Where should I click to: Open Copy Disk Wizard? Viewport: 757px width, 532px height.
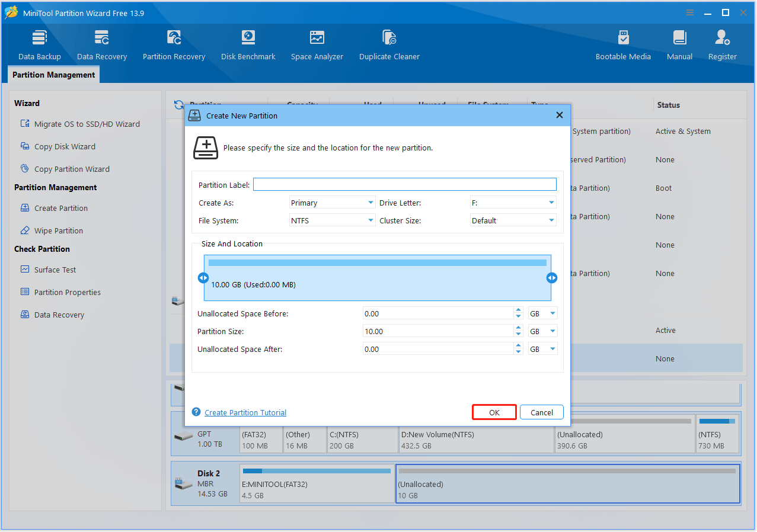pyautogui.click(x=58, y=146)
